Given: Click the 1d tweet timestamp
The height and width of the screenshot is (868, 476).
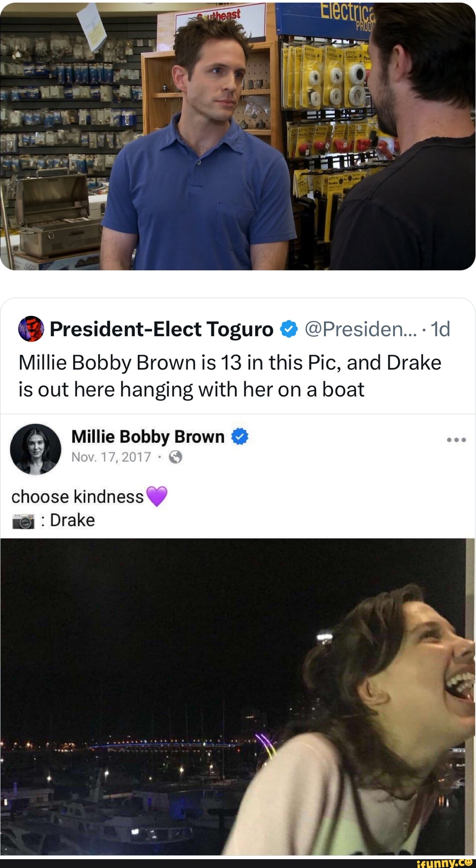Looking at the screenshot, I should [440, 329].
